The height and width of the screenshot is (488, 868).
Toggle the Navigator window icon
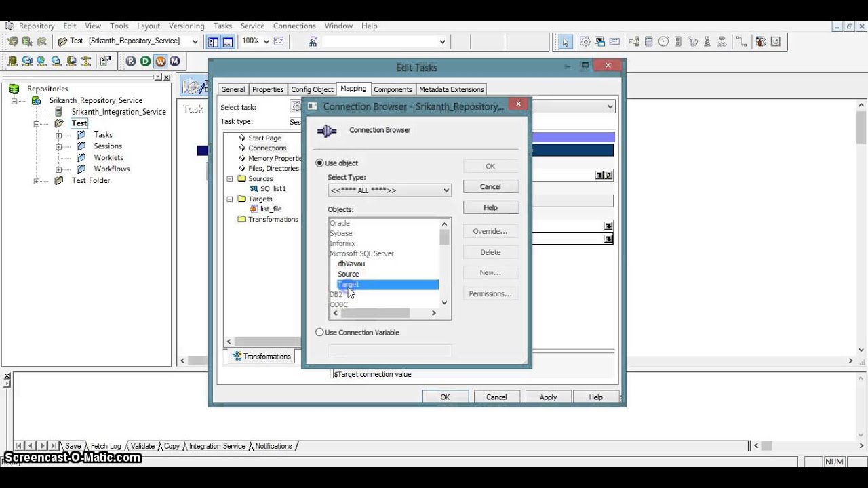pos(213,42)
